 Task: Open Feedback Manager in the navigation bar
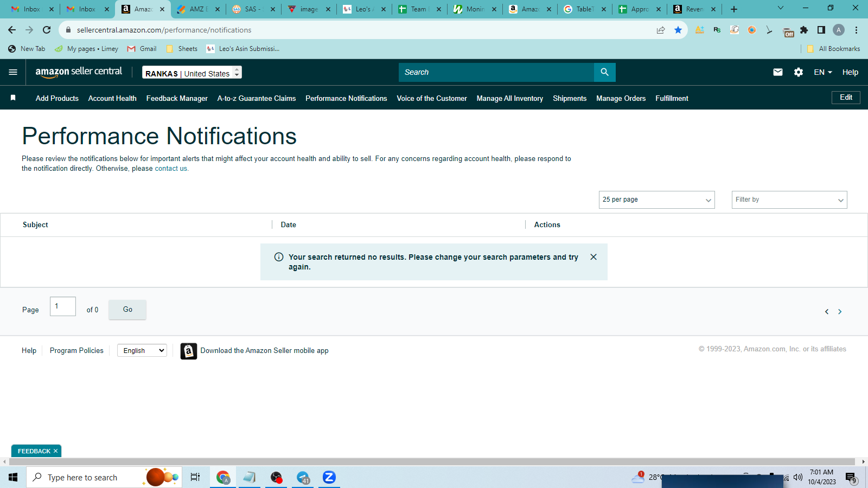coord(177,98)
